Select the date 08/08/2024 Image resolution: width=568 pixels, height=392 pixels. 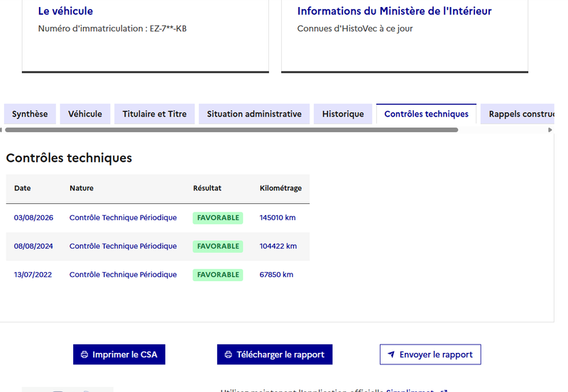pos(33,246)
